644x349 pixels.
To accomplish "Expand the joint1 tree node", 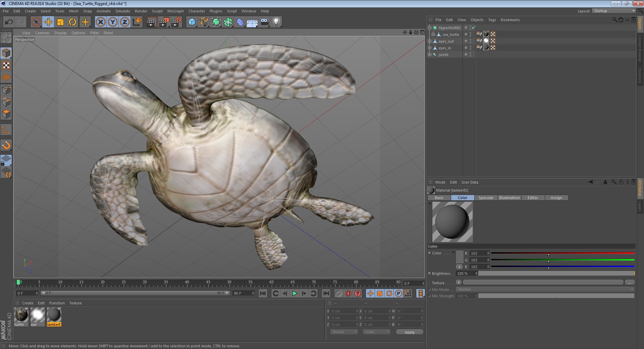I will pos(430,54).
